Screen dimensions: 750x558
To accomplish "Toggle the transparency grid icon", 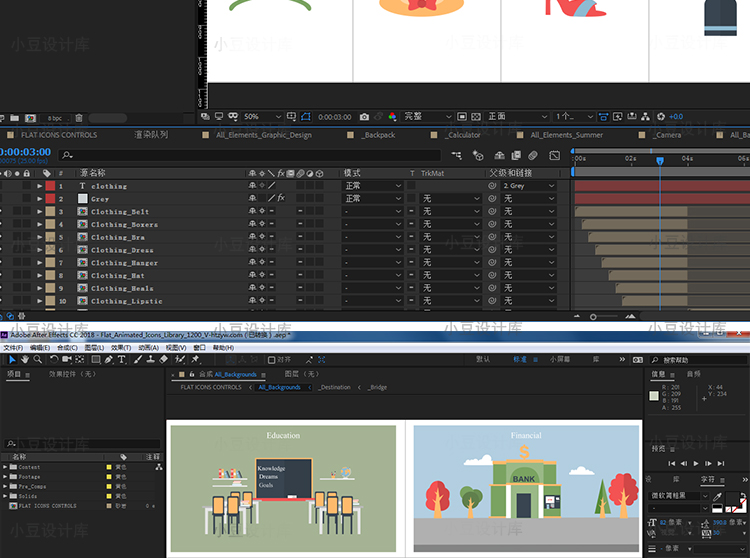I will tap(476, 117).
